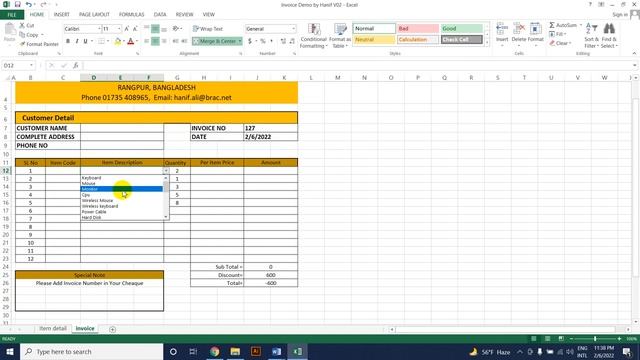
Task: Toggle Bold formatting
Action: point(68,41)
